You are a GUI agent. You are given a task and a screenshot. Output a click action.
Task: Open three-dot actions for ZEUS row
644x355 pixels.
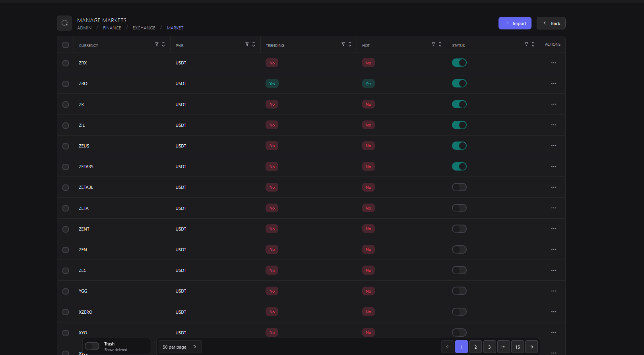pos(553,146)
